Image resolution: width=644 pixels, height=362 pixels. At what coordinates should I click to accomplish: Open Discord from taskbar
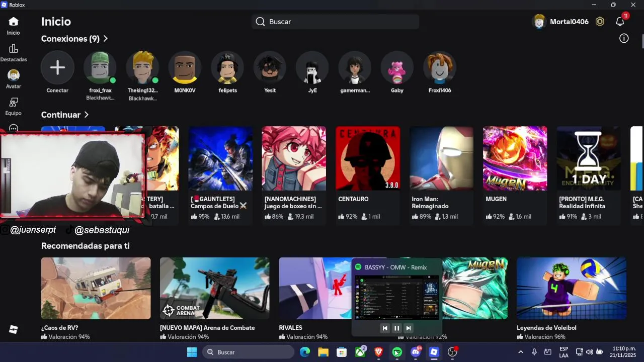tap(416, 352)
